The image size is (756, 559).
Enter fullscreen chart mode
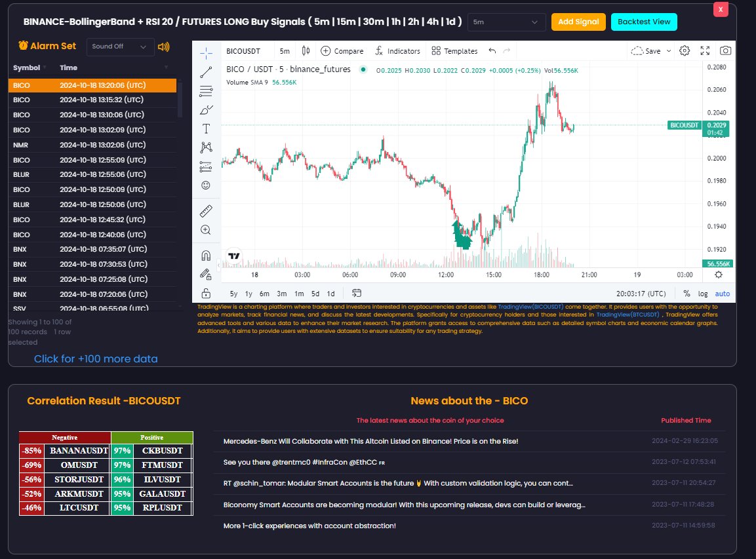[705, 50]
